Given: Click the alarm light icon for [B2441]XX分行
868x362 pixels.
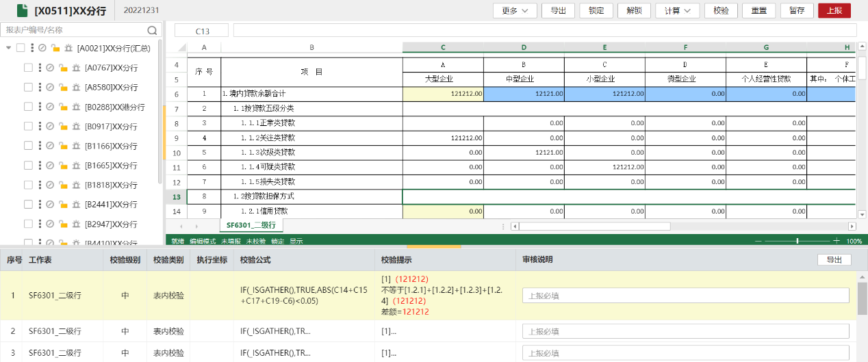Looking at the screenshot, I should coord(75,205).
